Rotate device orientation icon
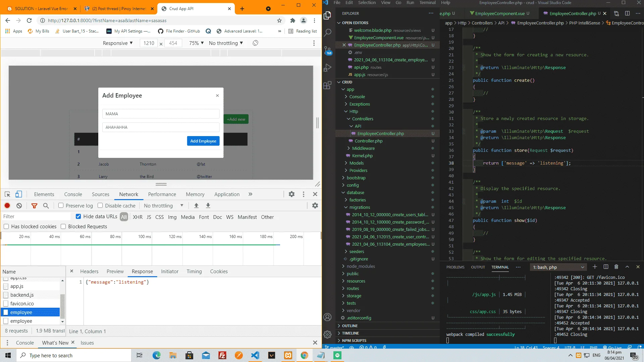Screen dimensions: 644x362 point(255,43)
